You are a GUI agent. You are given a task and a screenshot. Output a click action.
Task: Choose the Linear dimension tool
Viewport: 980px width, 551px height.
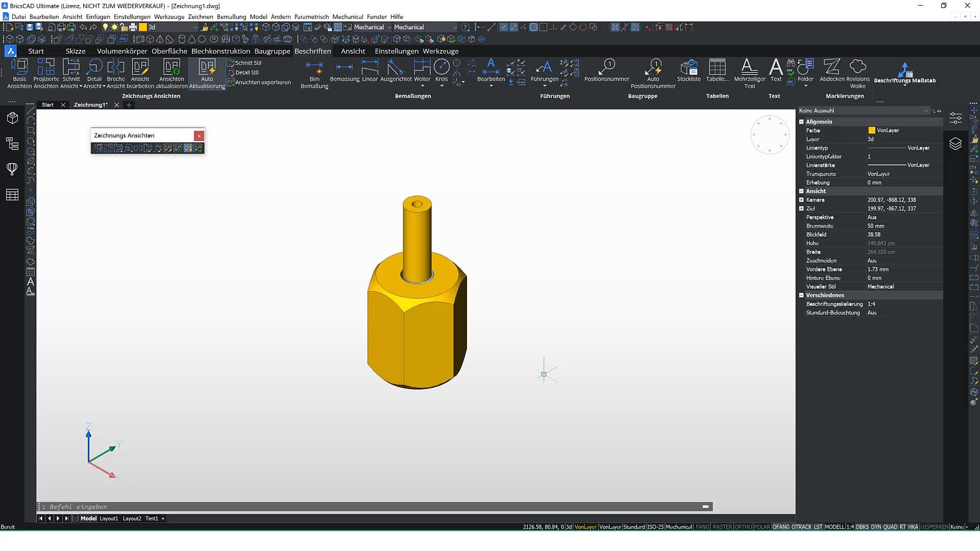click(370, 70)
